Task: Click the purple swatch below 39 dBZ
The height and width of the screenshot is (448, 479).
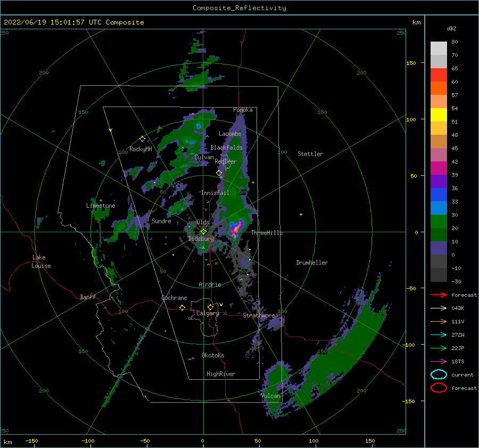Action: pos(439,181)
